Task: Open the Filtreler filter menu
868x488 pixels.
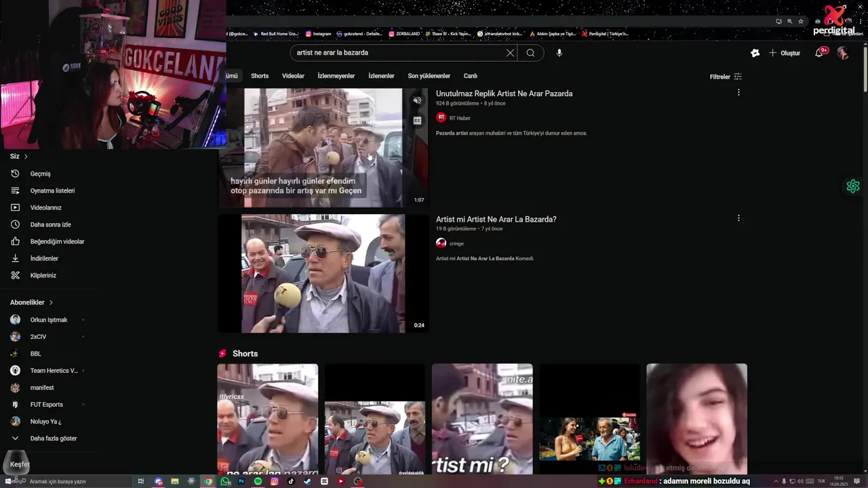Action: 726,77
